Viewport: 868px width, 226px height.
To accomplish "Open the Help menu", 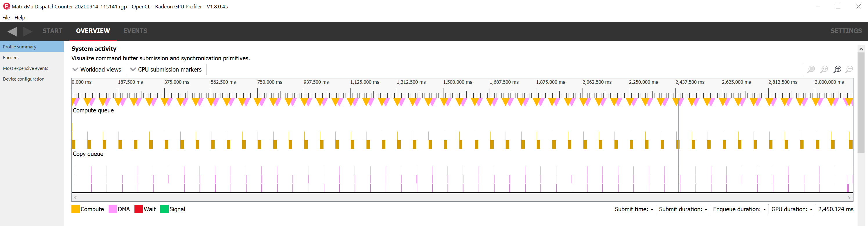I will click(19, 17).
